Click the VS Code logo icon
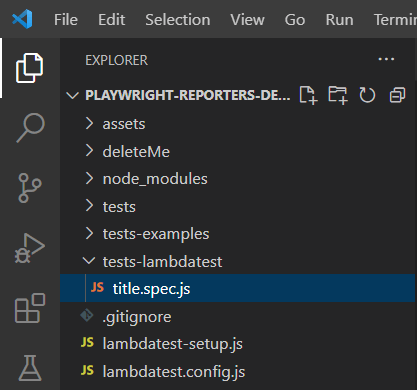 click(x=22, y=19)
